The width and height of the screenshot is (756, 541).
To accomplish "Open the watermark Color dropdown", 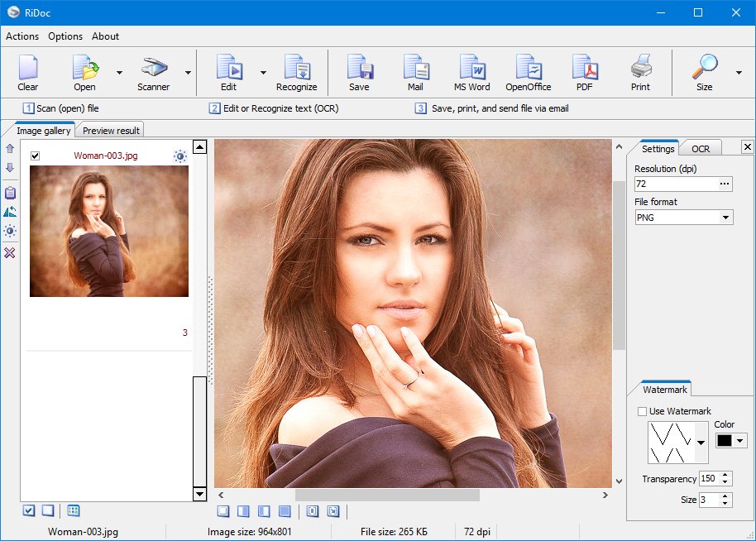I will (740, 441).
